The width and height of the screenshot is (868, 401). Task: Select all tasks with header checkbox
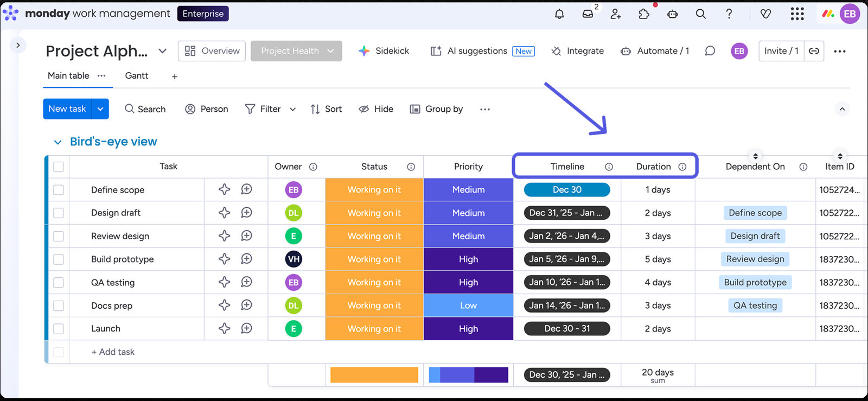[x=59, y=167]
